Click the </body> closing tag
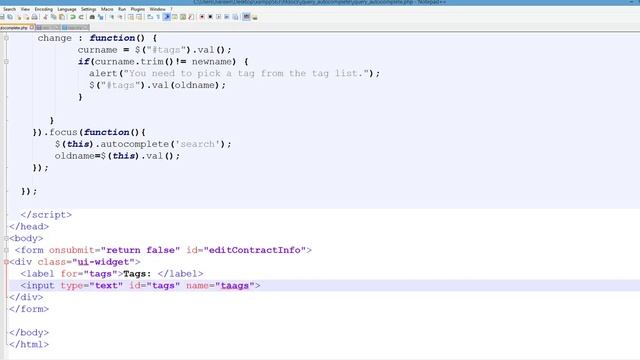The height and width of the screenshot is (360, 640). [x=29, y=333]
